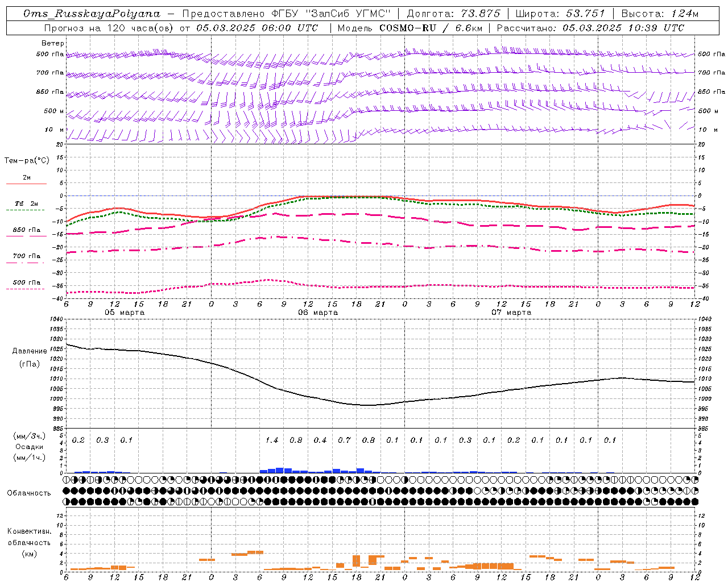The width and height of the screenshot is (728, 582).
Task: Click the Ветер panel label
Action: click(53, 43)
